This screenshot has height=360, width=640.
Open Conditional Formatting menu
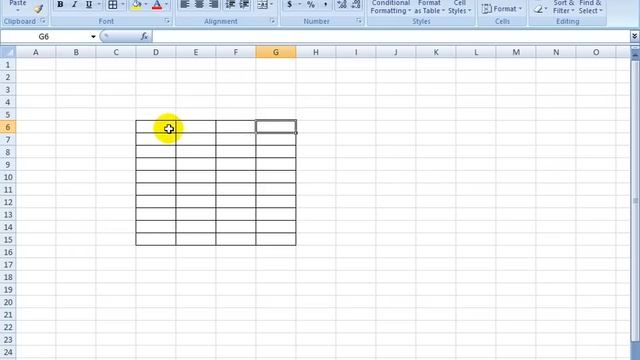[x=391, y=7]
